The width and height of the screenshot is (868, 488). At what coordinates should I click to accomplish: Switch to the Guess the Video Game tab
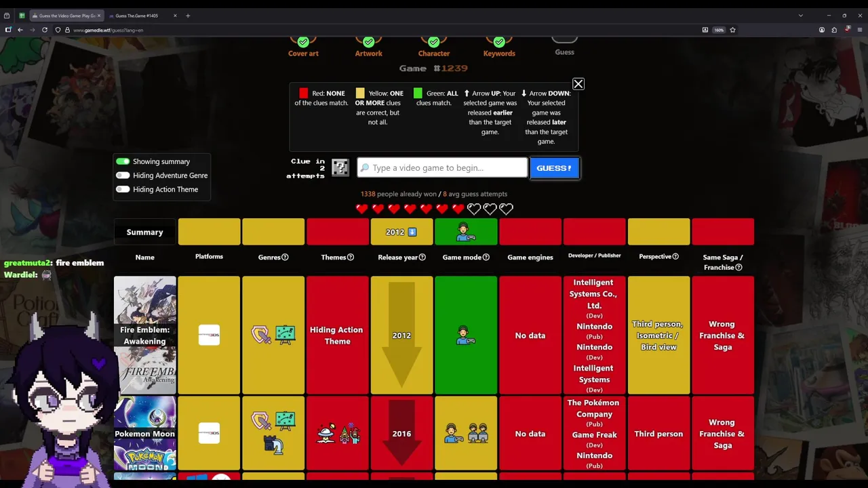[x=67, y=16]
